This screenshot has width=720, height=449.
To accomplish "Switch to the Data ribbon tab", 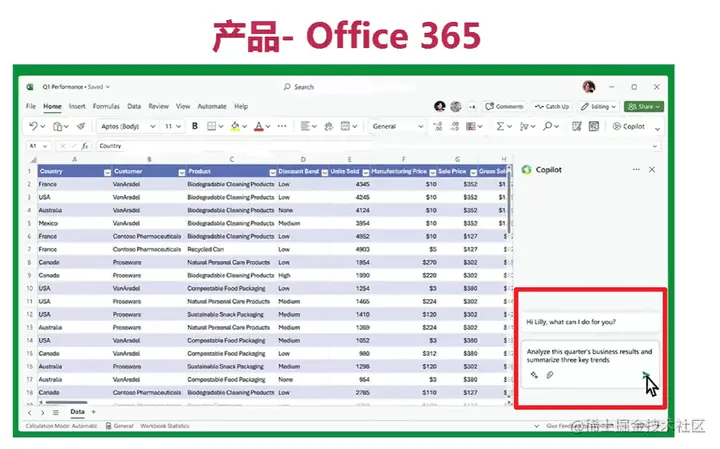I will point(134,106).
